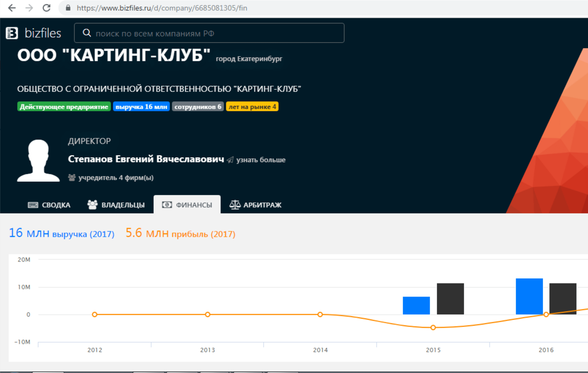Focus the company search input field
Image resolution: width=588 pixels, height=373 pixels.
tap(209, 33)
